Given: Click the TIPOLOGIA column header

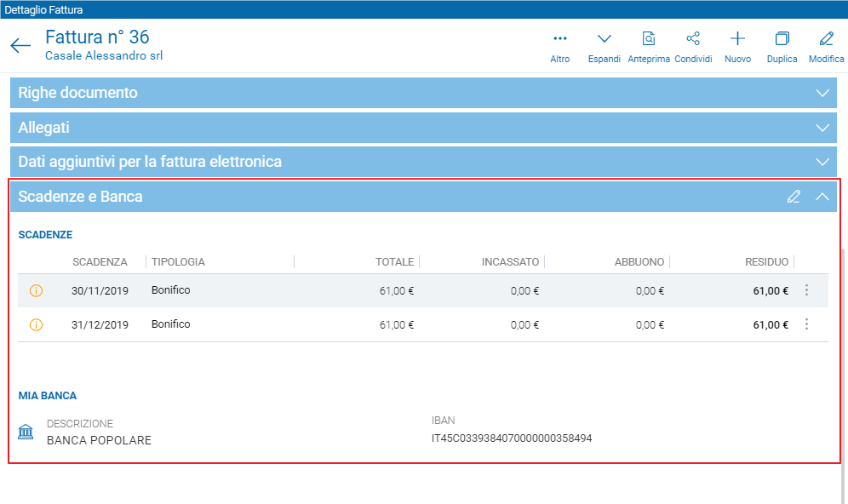Looking at the screenshot, I should point(178,262).
